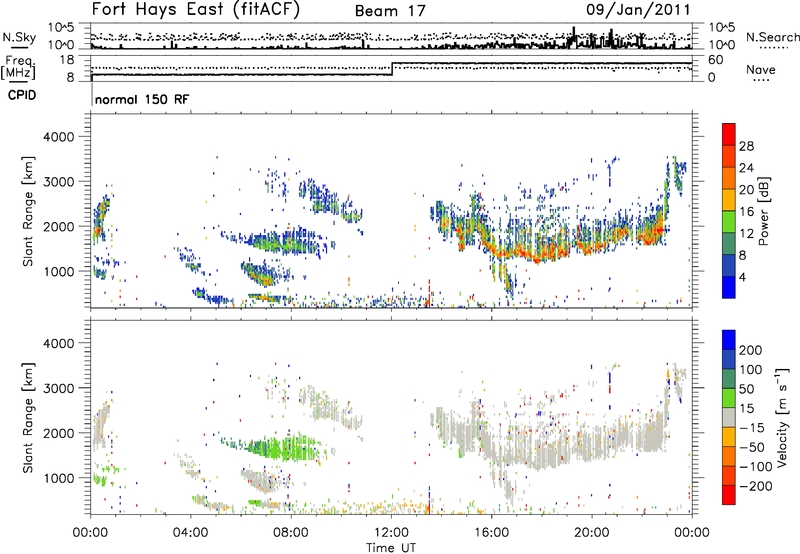800x554 pixels.
Task: Click the date '09/Jan/2011'
Action: pyautogui.click(x=638, y=9)
